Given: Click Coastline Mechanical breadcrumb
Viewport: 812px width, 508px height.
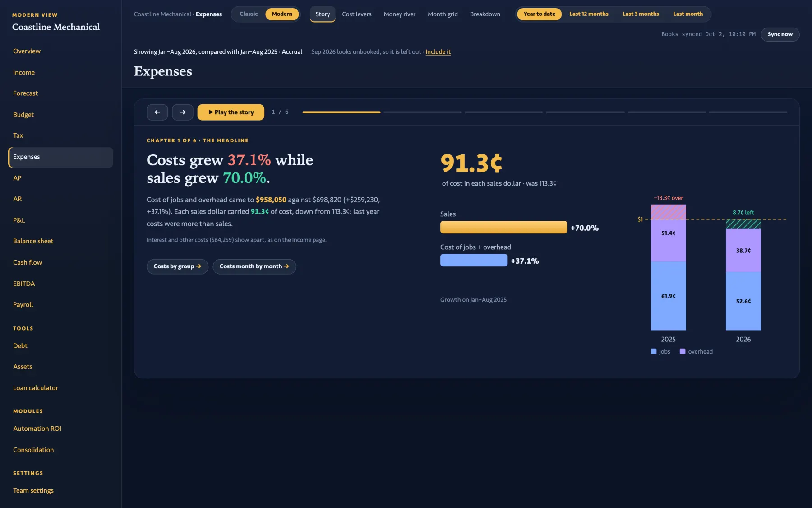Looking at the screenshot, I should point(162,14).
